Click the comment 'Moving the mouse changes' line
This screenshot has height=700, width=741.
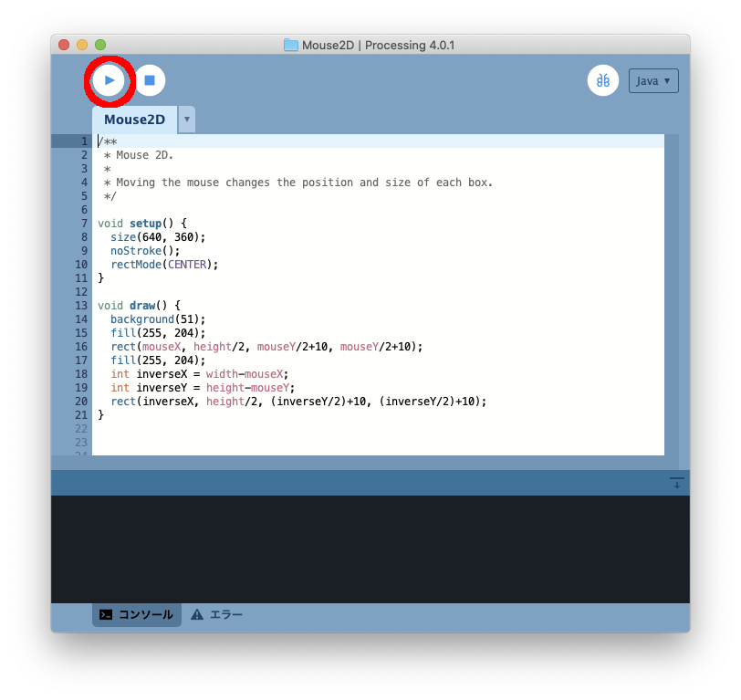(297, 183)
